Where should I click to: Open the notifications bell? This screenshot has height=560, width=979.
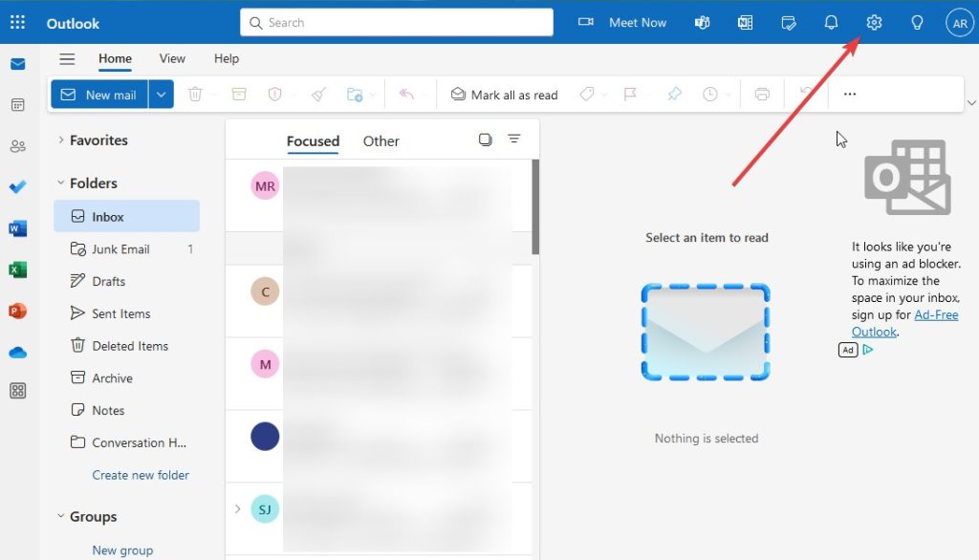point(831,22)
